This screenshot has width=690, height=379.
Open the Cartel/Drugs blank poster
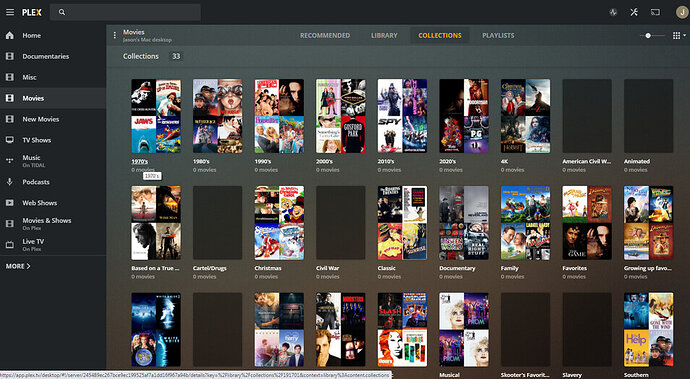pyautogui.click(x=217, y=223)
